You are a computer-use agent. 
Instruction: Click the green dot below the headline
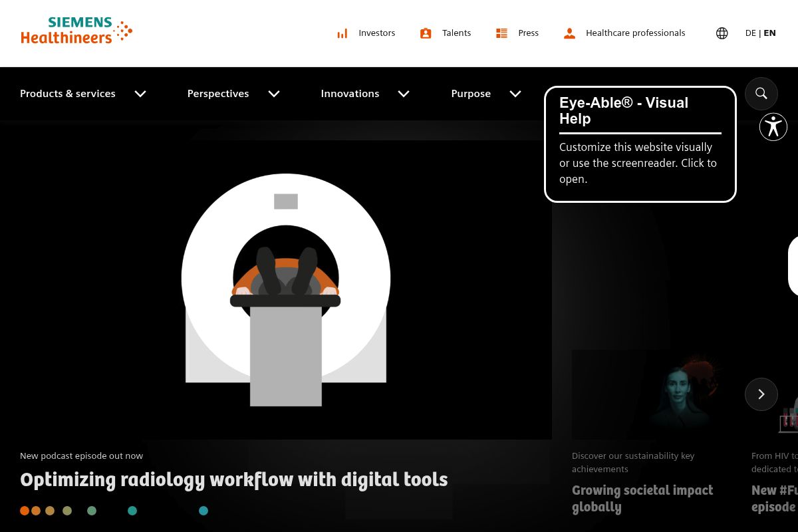92,511
